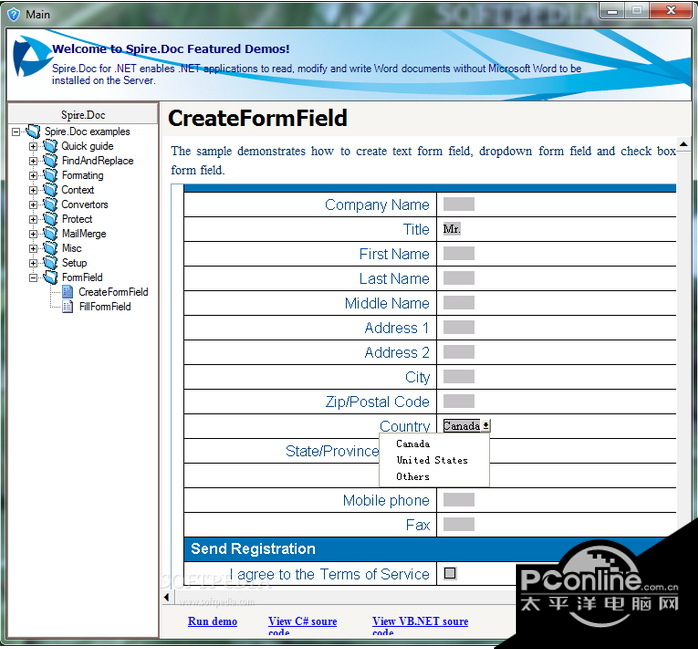Viewport: 698px width, 649px height.
Task: Click the Middle Name text field
Action: click(x=459, y=303)
